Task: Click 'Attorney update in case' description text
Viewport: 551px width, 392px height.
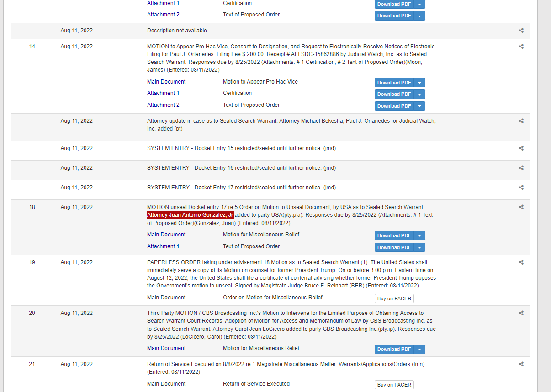Action: pyautogui.click(x=291, y=125)
